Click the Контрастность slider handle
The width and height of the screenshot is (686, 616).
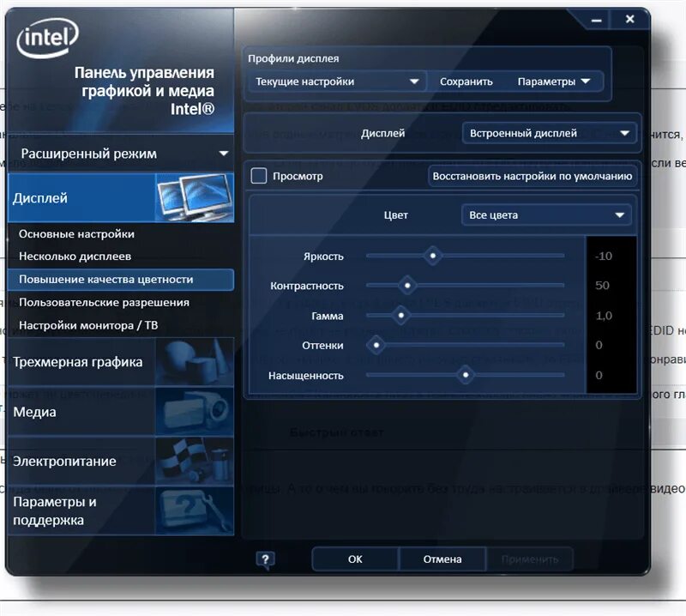pyautogui.click(x=407, y=286)
